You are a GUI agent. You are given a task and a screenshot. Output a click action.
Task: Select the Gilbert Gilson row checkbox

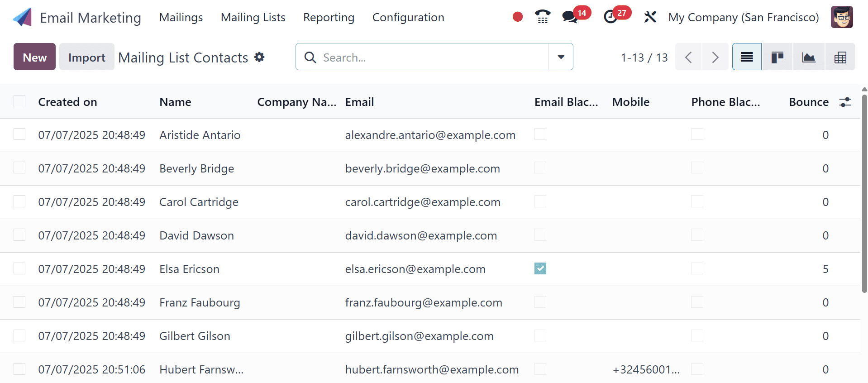pyautogui.click(x=19, y=335)
